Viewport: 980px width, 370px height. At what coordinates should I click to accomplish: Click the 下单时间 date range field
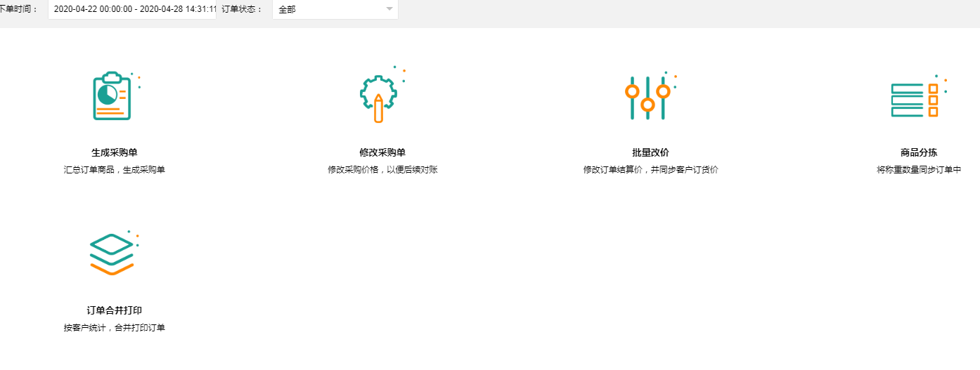point(132,9)
